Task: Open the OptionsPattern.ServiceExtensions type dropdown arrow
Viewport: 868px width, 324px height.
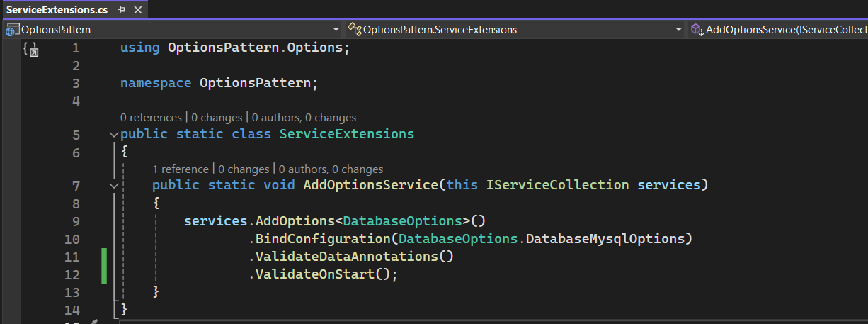Action: pos(679,30)
